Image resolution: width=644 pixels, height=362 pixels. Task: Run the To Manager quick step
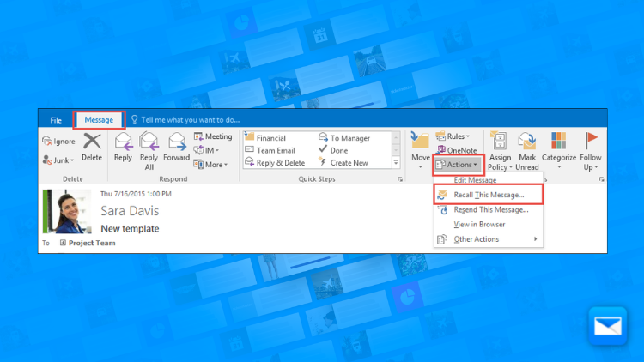click(x=344, y=138)
